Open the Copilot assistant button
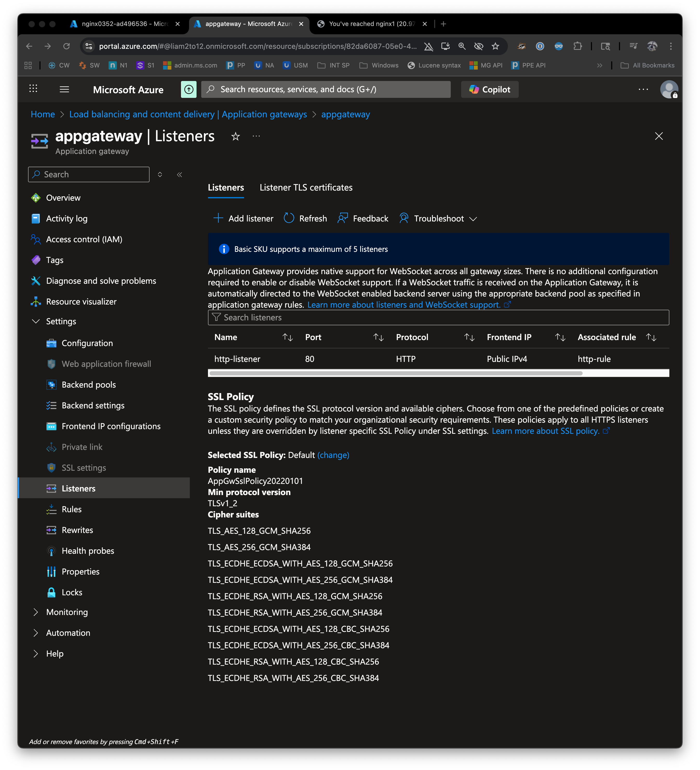Viewport: 700px width, 770px height. pyautogui.click(x=489, y=89)
